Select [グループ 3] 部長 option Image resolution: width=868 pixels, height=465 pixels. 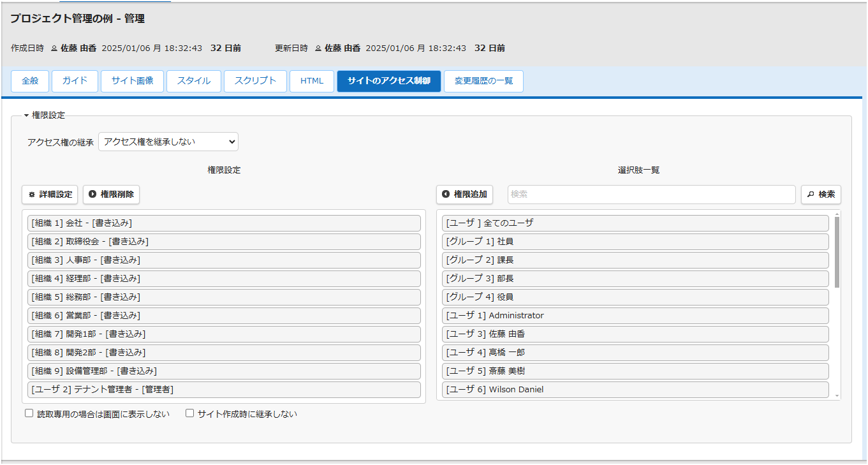click(635, 278)
